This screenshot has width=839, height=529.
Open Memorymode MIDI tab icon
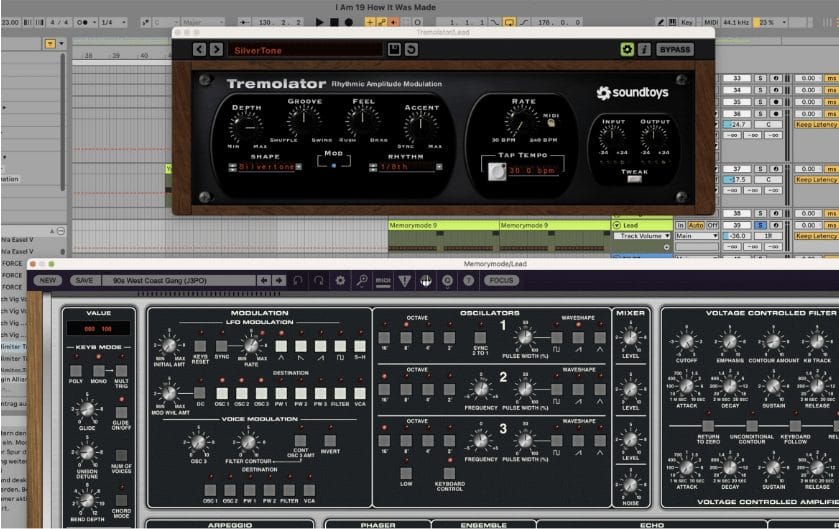tap(383, 280)
